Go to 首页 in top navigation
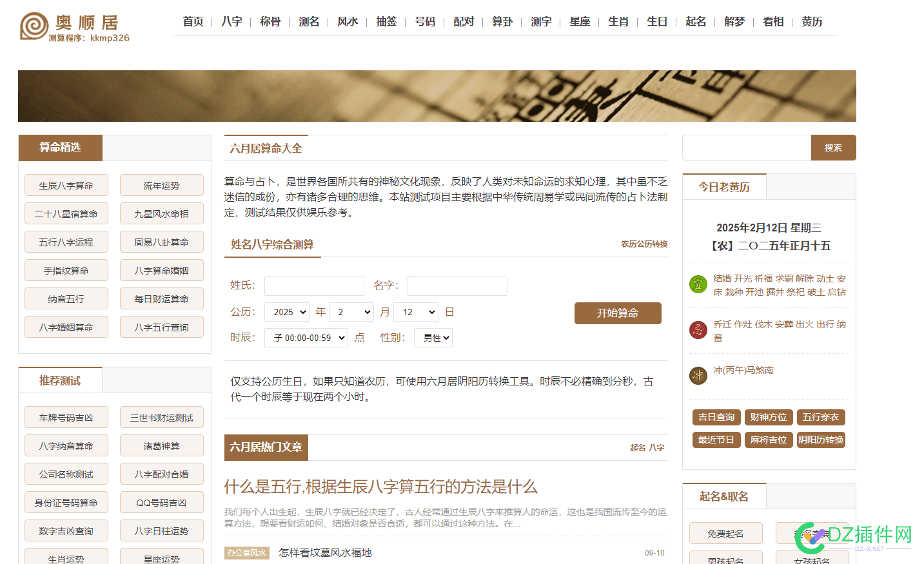This screenshot has width=924, height=564. (193, 22)
